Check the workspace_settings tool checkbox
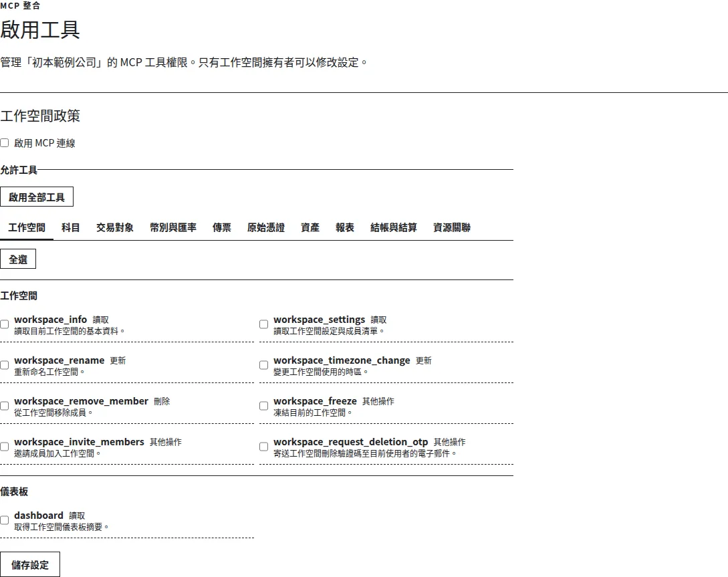The image size is (728, 577). (x=263, y=324)
